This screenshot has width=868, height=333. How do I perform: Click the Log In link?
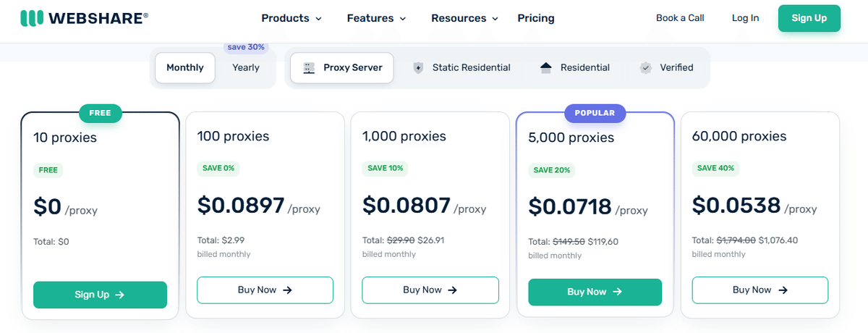click(745, 18)
